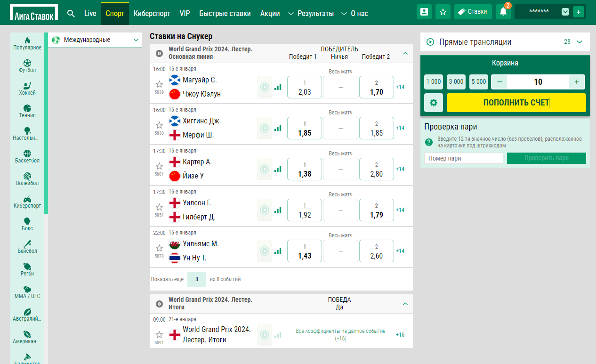Viewport: 596px width, 364px height.
Task: Click the Лига Ставок logo
Action: (34, 12)
